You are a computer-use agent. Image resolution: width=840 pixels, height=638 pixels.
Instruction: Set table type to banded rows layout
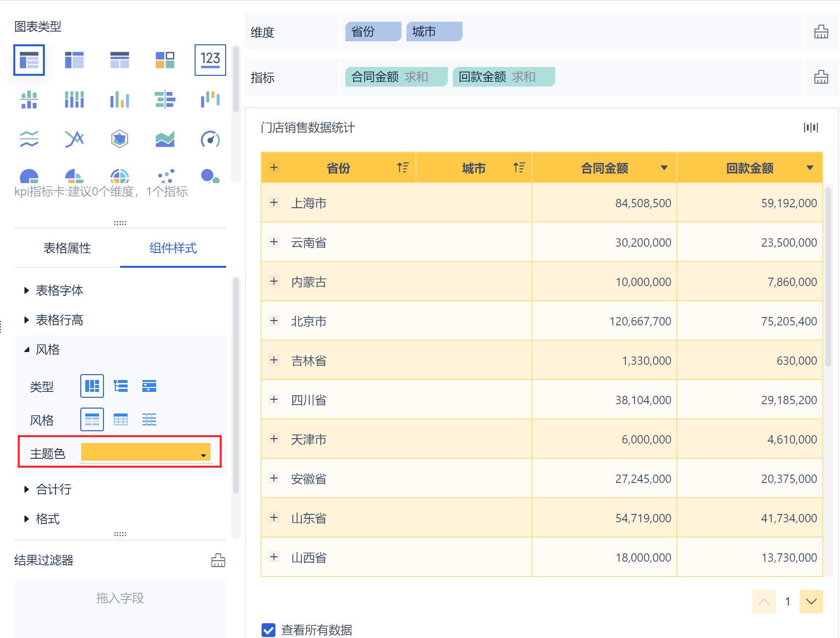[149, 386]
